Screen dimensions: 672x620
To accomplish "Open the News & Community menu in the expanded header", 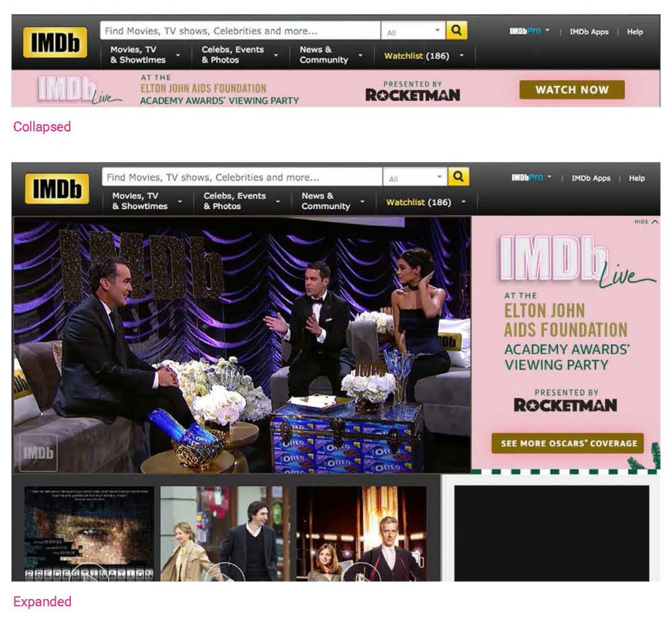I will click(x=333, y=201).
